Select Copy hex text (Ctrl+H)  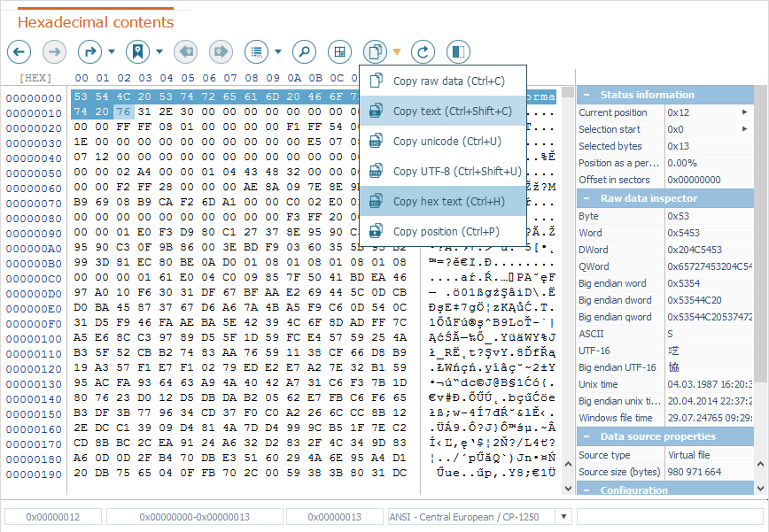pos(443,201)
